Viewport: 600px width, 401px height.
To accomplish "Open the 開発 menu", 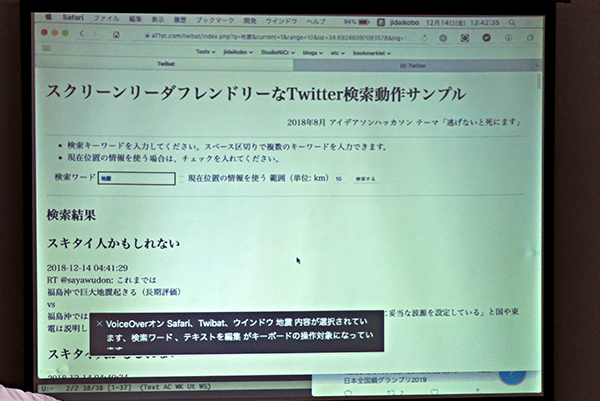I will 249,21.
